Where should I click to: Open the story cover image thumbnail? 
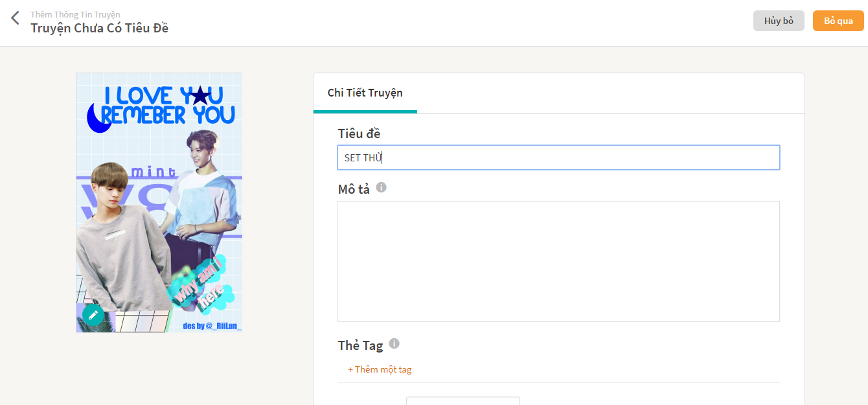[x=159, y=202]
